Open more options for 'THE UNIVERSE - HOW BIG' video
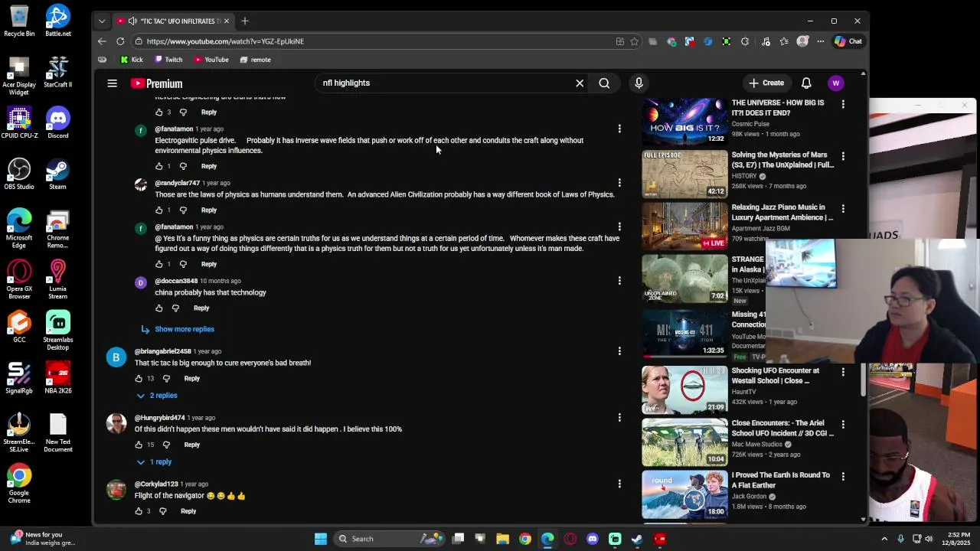The width and height of the screenshot is (980, 551). click(x=843, y=104)
